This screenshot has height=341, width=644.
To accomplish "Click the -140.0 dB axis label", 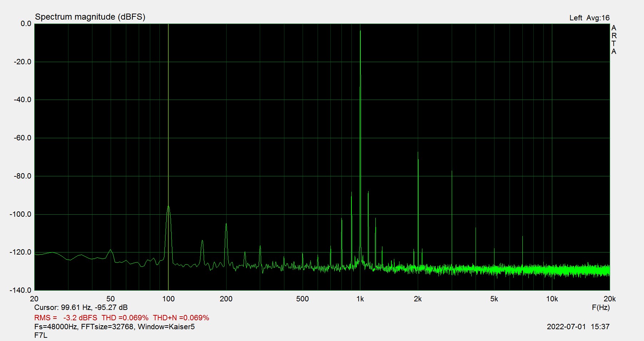I will point(21,290).
